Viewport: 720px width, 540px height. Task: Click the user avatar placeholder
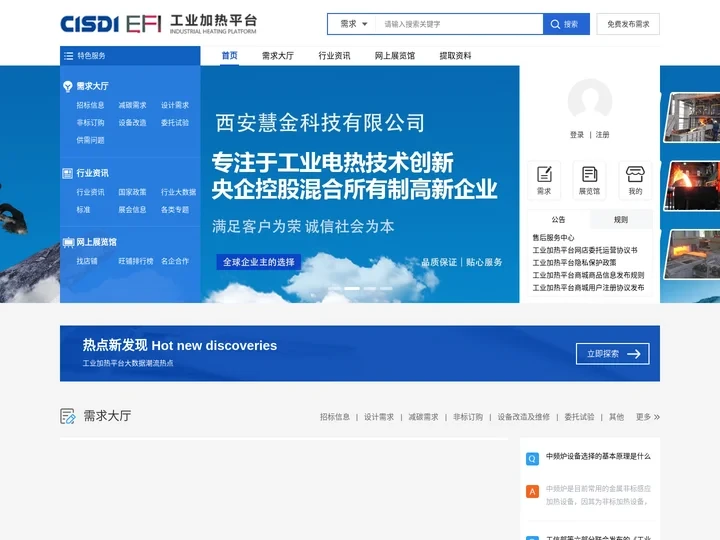click(x=590, y=100)
